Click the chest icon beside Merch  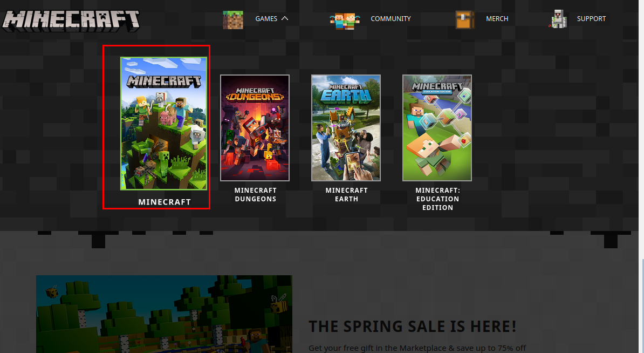click(x=464, y=19)
